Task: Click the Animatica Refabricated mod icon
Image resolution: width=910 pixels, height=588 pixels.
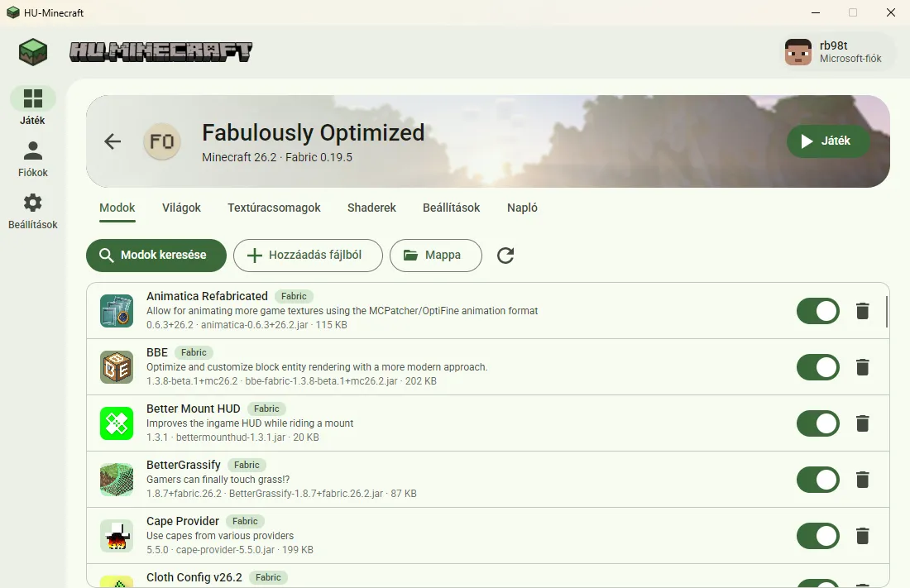Action: coord(117,311)
